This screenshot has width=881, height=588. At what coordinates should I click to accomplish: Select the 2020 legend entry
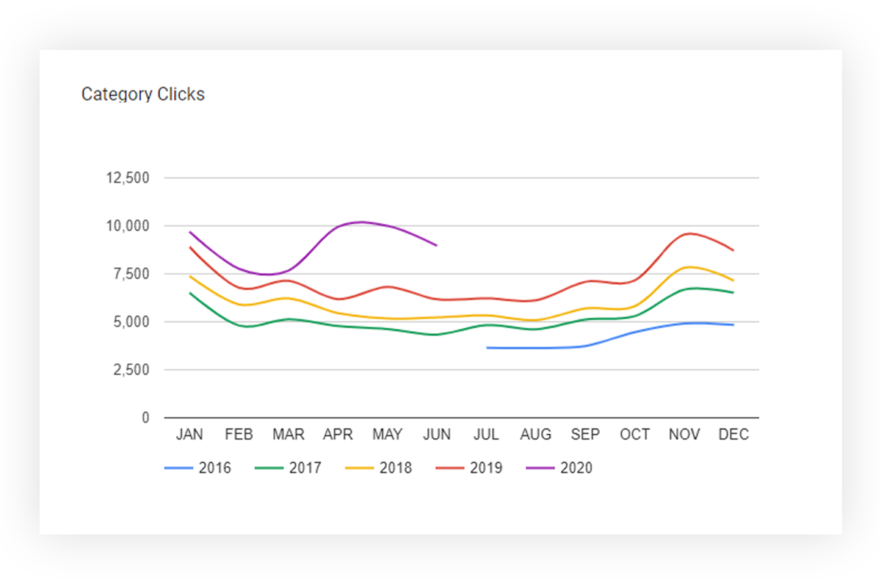pyautogui.click(x=559, y=468)
